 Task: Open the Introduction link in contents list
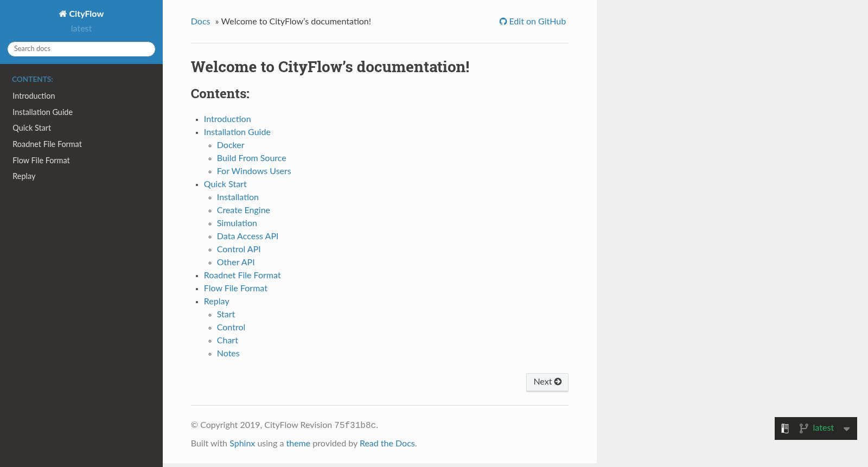(227, 119)
